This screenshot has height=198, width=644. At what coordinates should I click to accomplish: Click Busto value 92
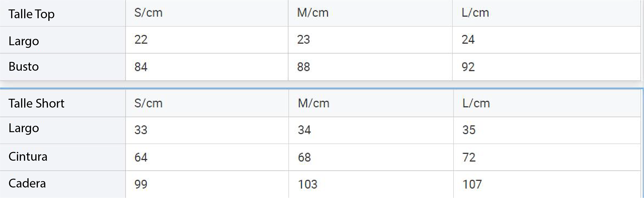click(468, 67)
